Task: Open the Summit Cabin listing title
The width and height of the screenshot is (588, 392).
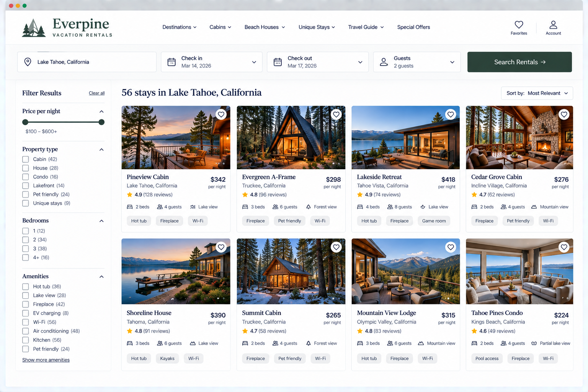Action: [261, 313]
